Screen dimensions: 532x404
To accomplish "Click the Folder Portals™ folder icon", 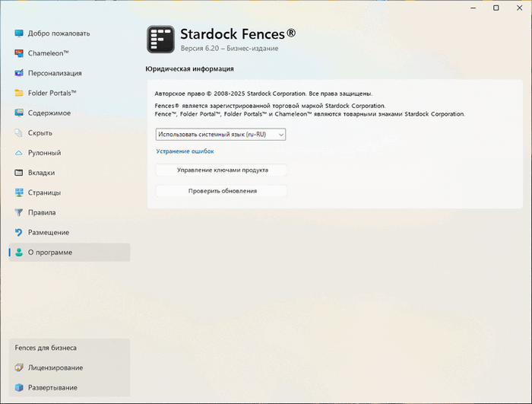I will click(x=20, y=93).
